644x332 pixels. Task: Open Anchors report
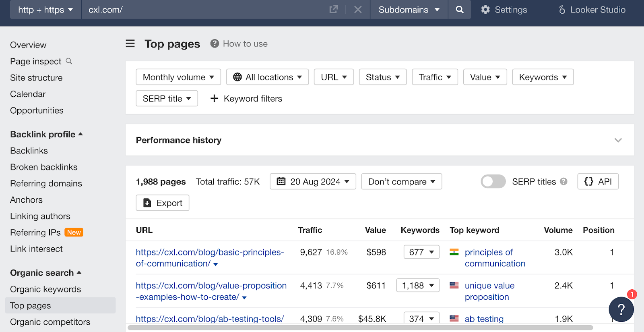26,200
